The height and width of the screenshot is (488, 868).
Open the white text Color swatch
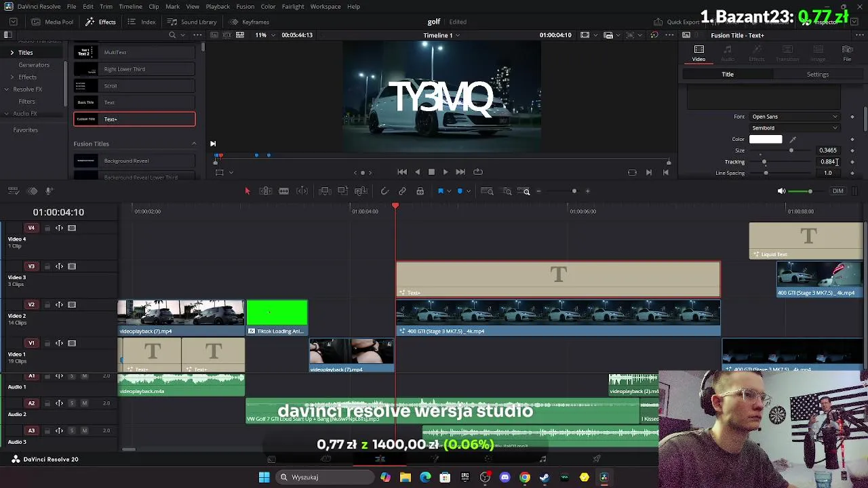pyautogui.click(x=766, y=140)
